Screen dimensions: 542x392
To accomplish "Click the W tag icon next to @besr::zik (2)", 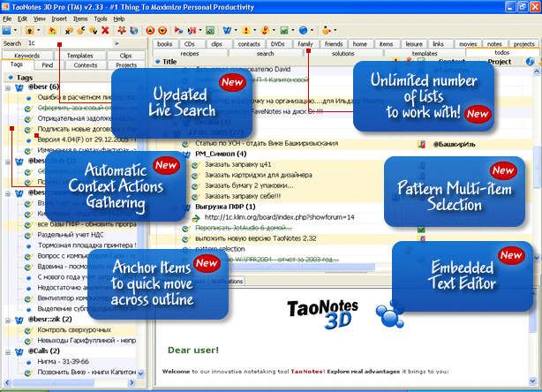I will click(x=19, y=320).
